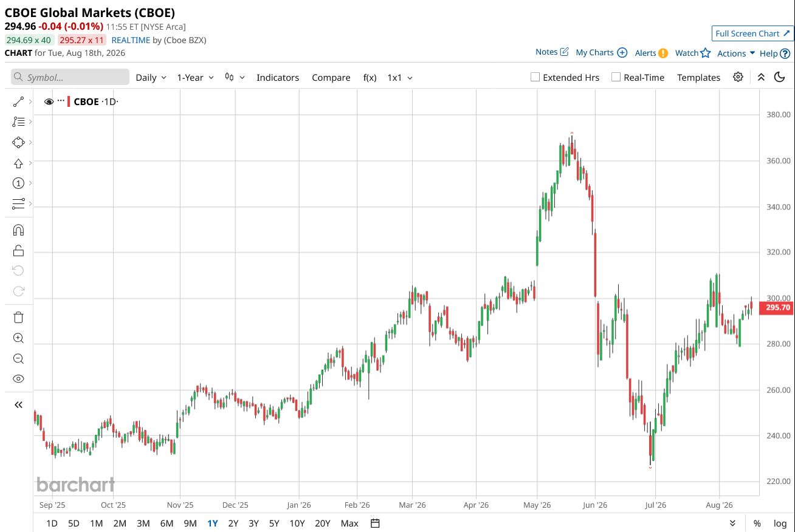The height and width of the screenshot is (532, 795).
Task: Expand the horizontal lines tool options arrow
Action: 30,203
